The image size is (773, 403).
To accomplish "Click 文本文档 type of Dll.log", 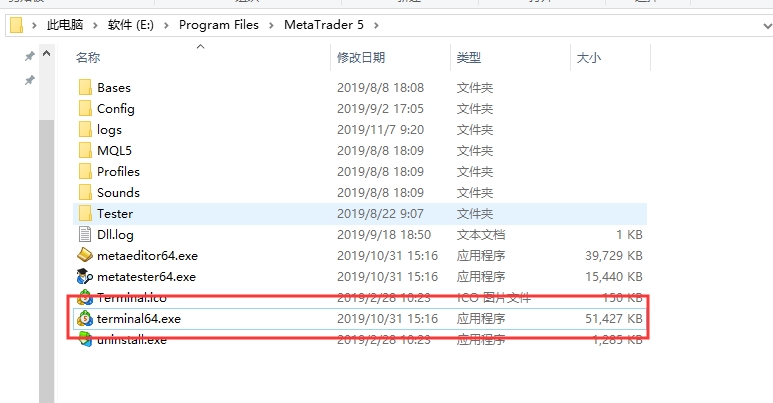I will (481, 235).
